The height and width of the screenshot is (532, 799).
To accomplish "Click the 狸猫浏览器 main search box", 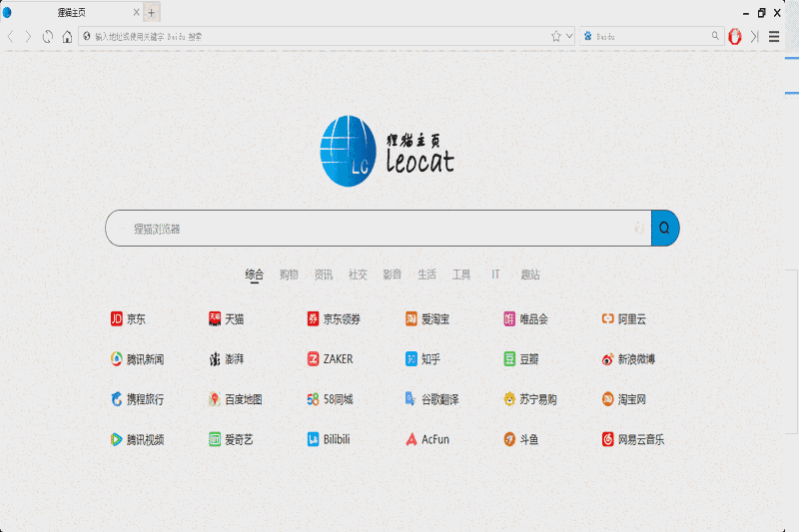I will (x=379, y=229).
